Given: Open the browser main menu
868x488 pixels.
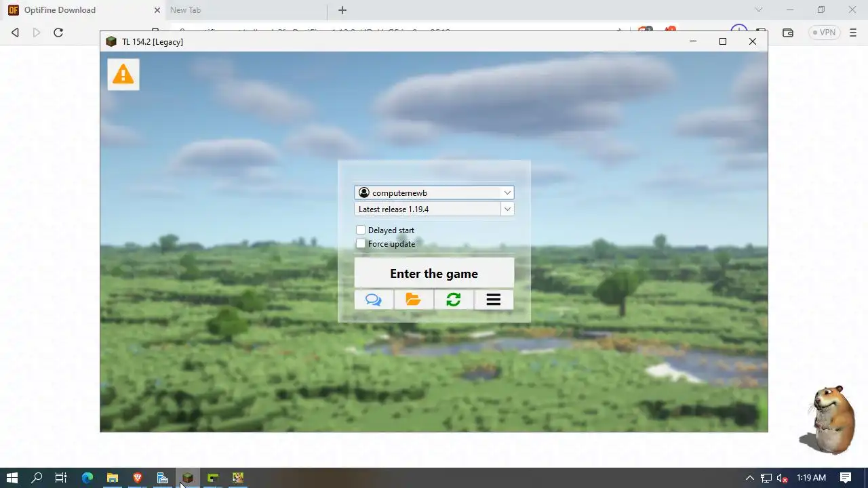Looking at the screenshot, I should click(x=853, y=33).
